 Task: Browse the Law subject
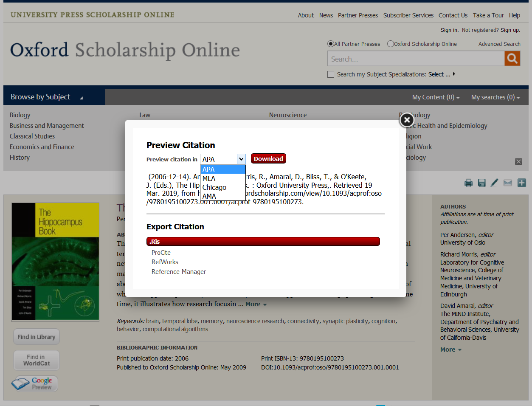point(145,115)
